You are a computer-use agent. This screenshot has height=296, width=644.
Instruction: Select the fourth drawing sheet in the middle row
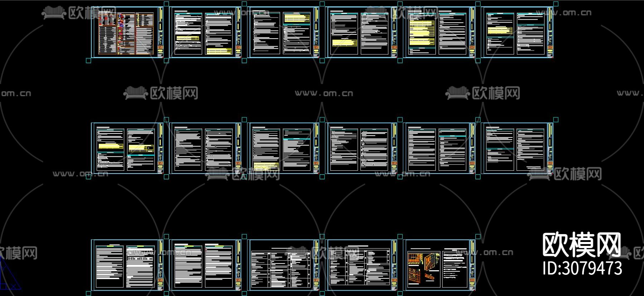point(361,148)
